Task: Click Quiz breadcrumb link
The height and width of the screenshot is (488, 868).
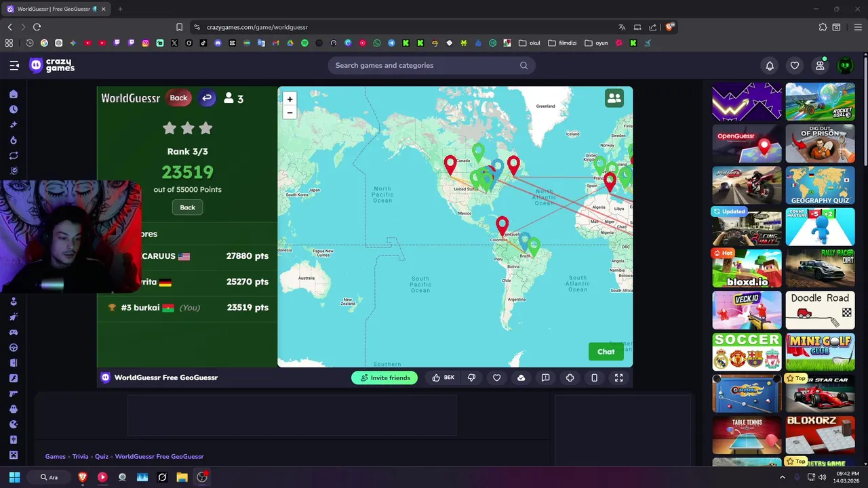Action: 102,457
